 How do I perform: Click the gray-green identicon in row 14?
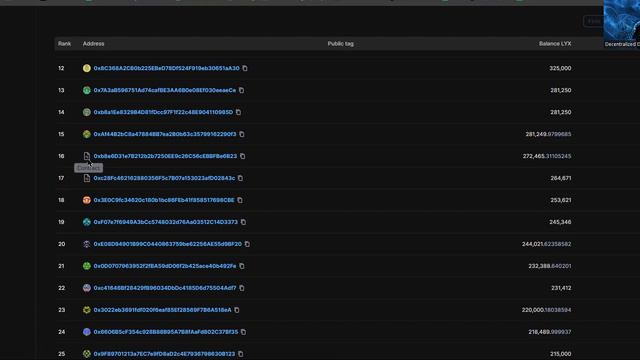pyautogui.click(x=87, y=112)
